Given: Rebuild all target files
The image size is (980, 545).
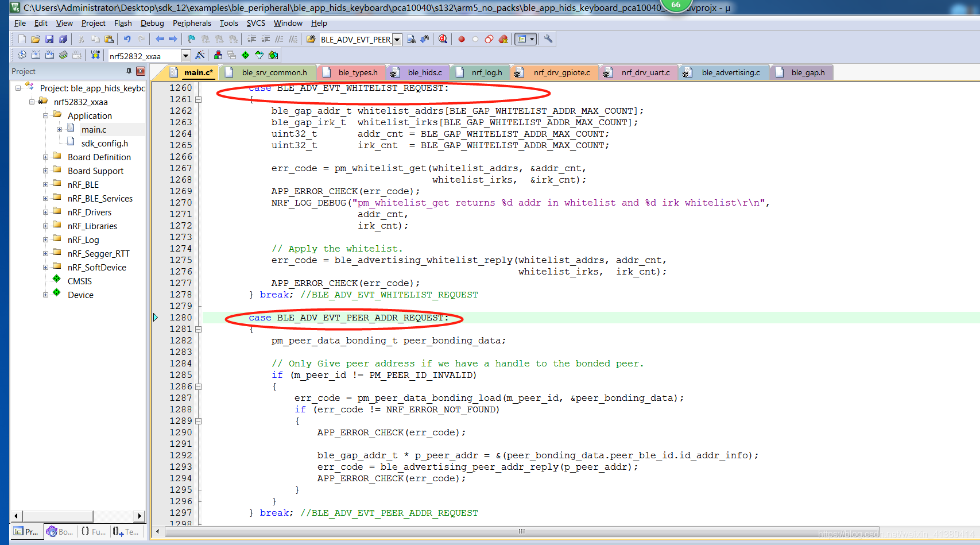Looking at the screenshot, I should coord(49,55).
